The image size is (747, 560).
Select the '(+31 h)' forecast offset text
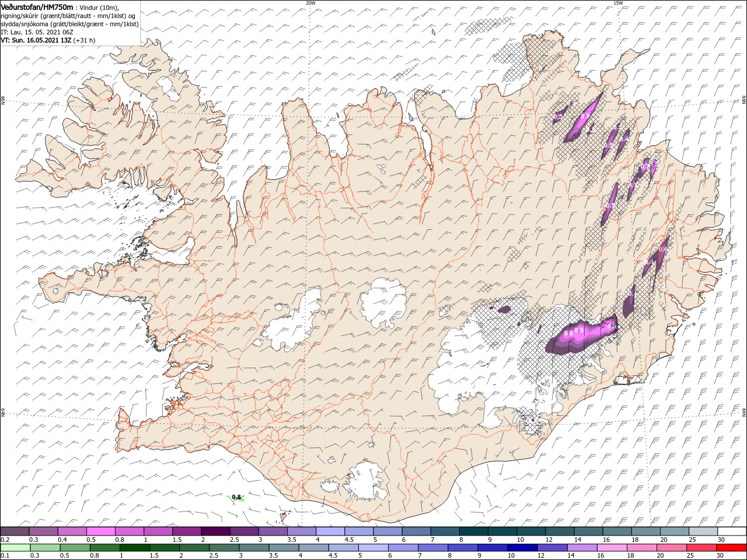click(85, 40)
